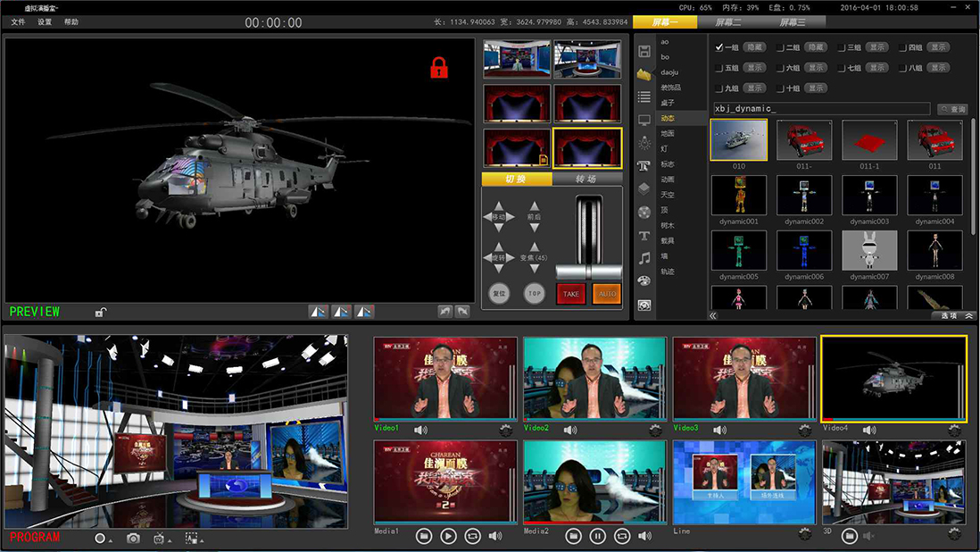Open the film reel sidebar icon

pos(644,213)
